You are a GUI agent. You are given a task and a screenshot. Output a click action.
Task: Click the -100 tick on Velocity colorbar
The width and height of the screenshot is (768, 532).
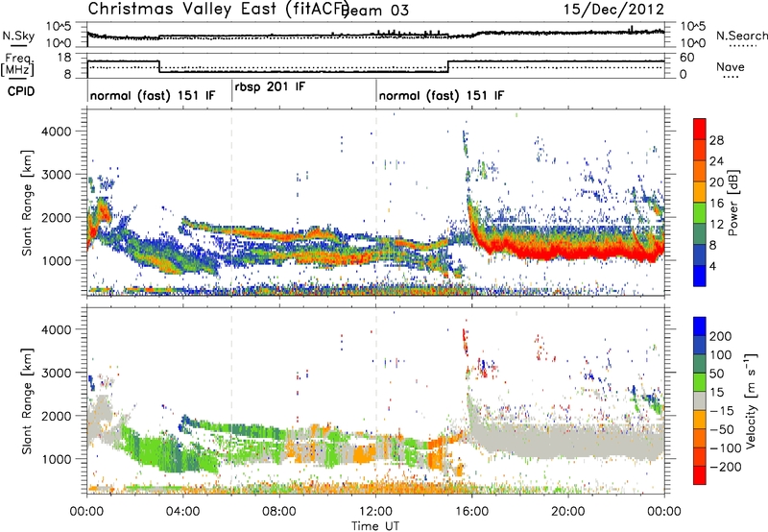725,447
